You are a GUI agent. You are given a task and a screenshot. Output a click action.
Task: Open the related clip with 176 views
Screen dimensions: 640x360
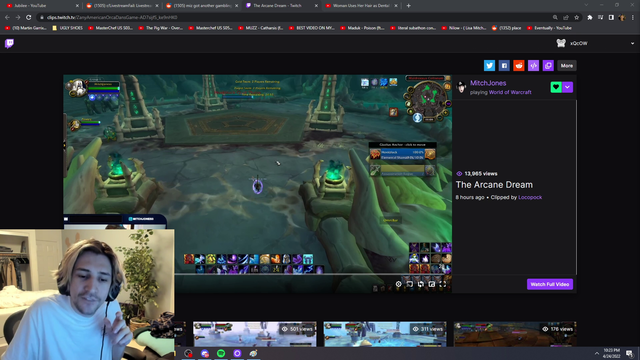pos(515,334)
